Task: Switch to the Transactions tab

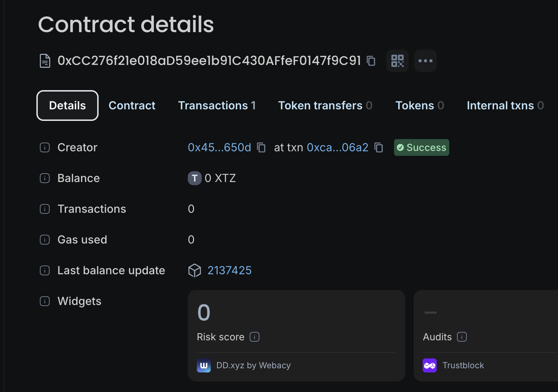Action: pos(217,106)
